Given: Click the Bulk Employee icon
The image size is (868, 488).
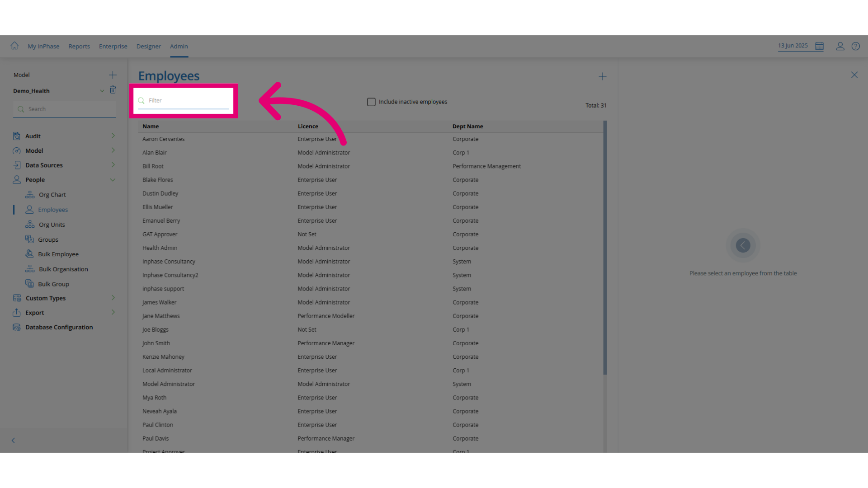Looking at the screenshot, I should pyautogui.click(x=30, y=254).
